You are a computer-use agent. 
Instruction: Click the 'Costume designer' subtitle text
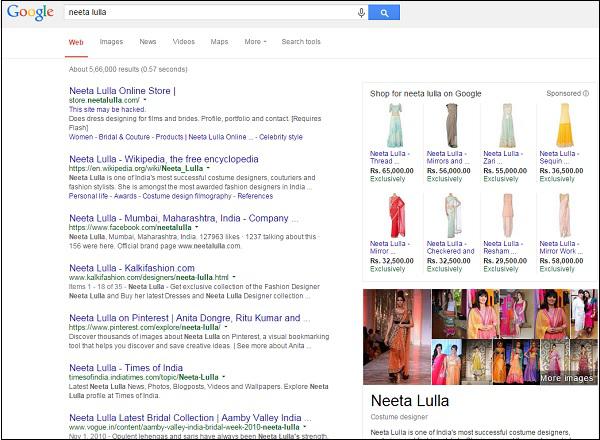(x=399, y=417)
